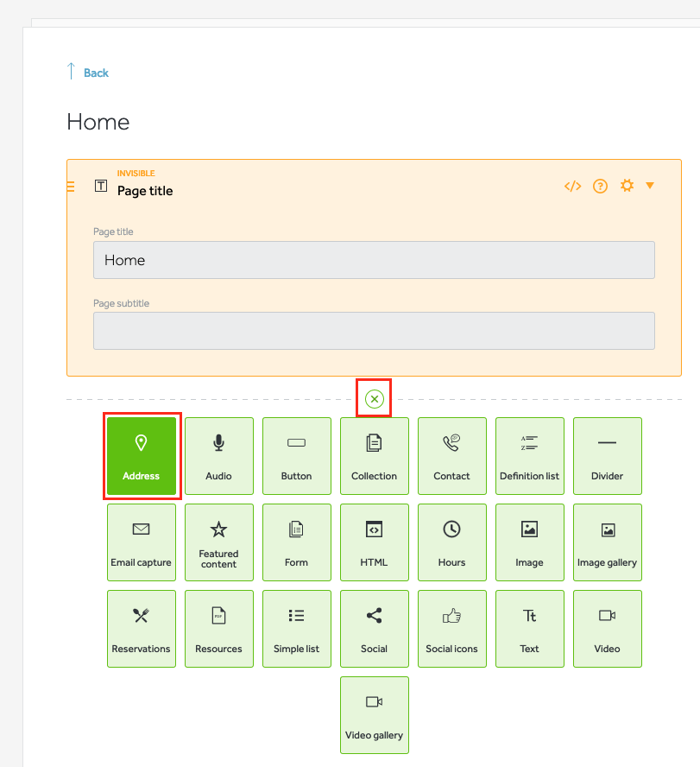Image resolution: width=700 pixels, height=767 pixels.
Task: Click inside the Page subtitle field
Action: pos(374,331)
